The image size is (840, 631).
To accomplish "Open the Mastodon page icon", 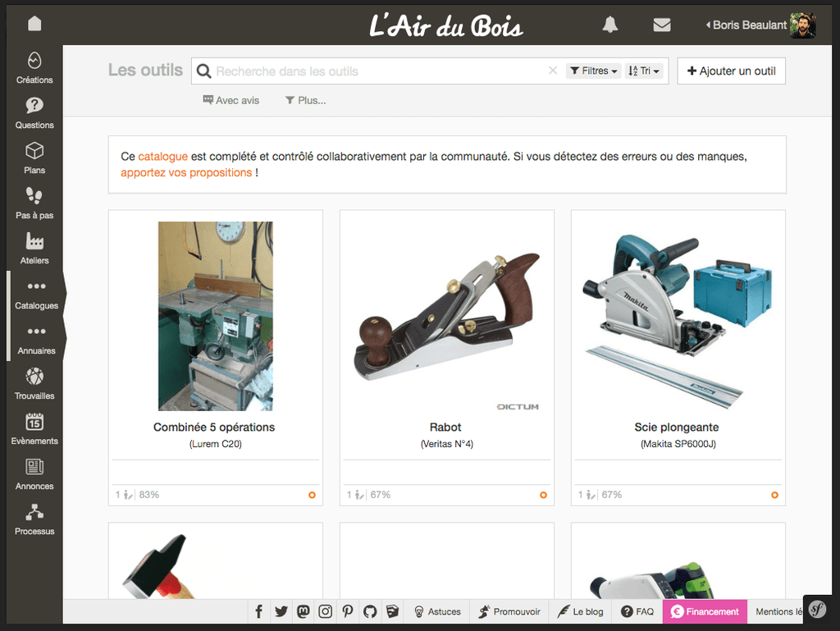I will 304,611.
